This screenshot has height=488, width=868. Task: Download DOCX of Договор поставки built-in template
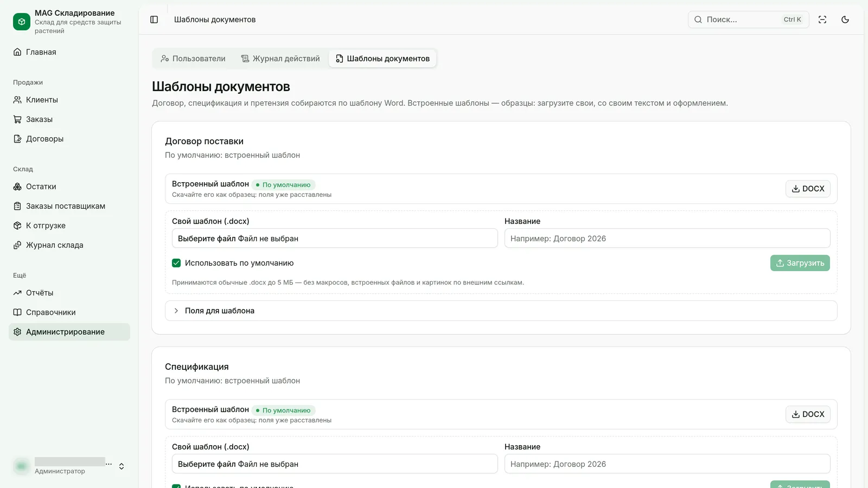tap(808, 189)
